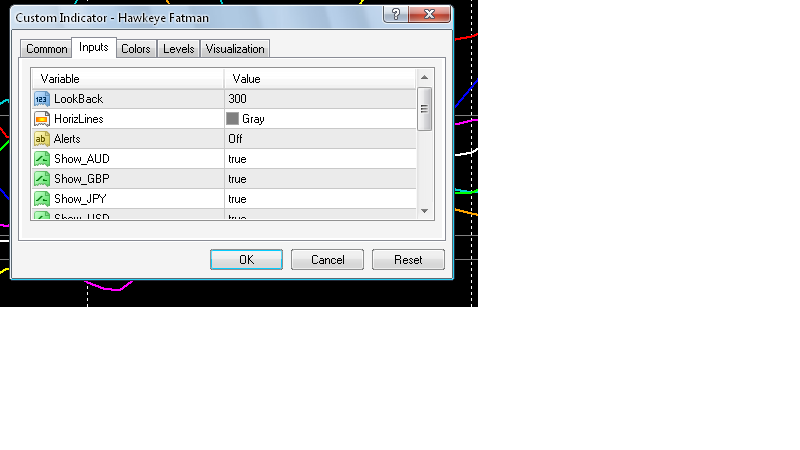Click the scroll up arrow in list

(424, 78)
